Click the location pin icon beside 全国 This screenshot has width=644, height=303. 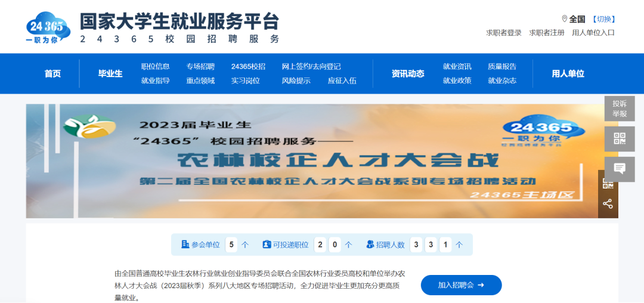click(564, 19)
